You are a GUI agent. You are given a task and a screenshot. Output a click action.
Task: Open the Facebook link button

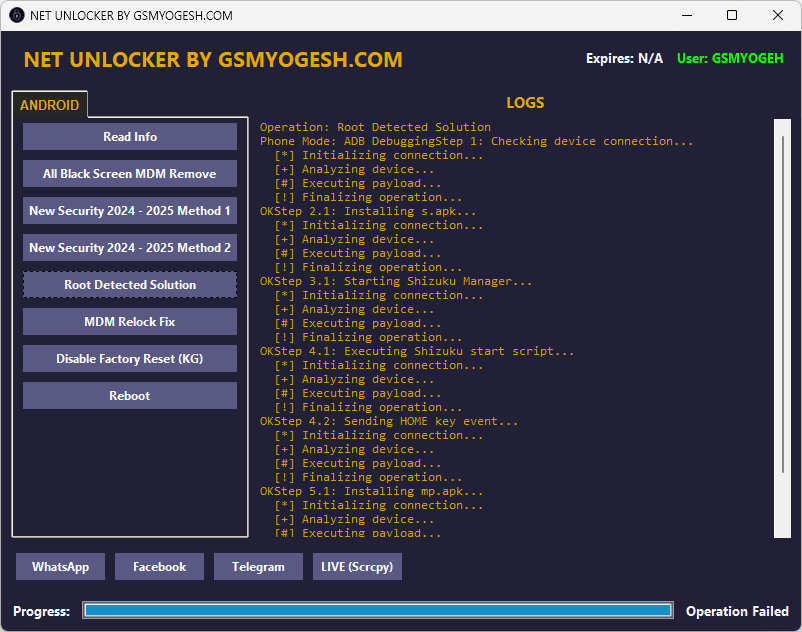pos(160,567)
